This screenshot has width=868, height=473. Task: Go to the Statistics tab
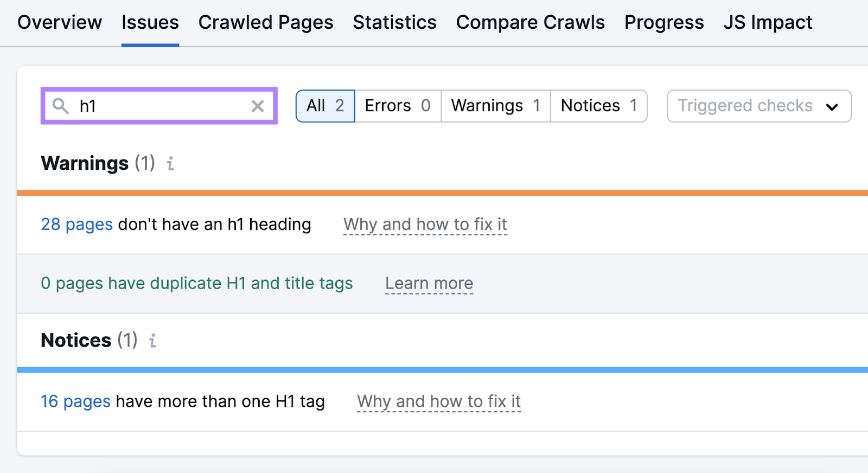pyautogui.click(x=394, y=23)
